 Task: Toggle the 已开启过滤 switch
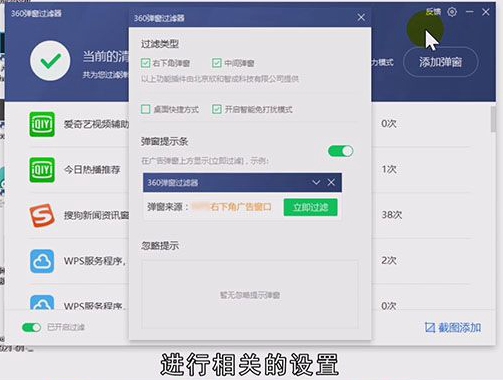click(31, 327)
